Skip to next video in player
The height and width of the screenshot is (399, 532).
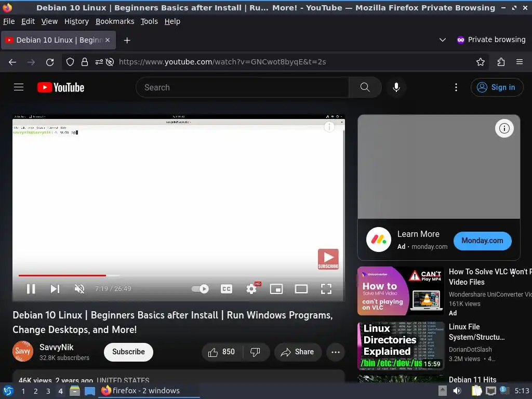click(x=55, y=289)
